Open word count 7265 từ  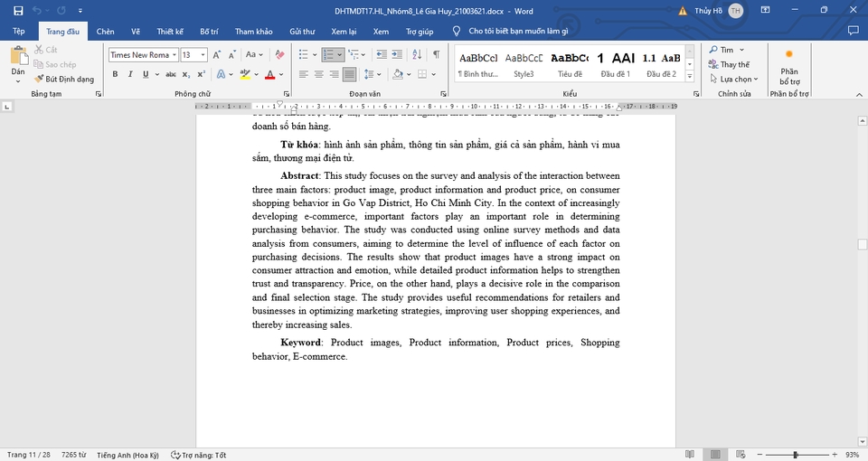tap(73, 455)
